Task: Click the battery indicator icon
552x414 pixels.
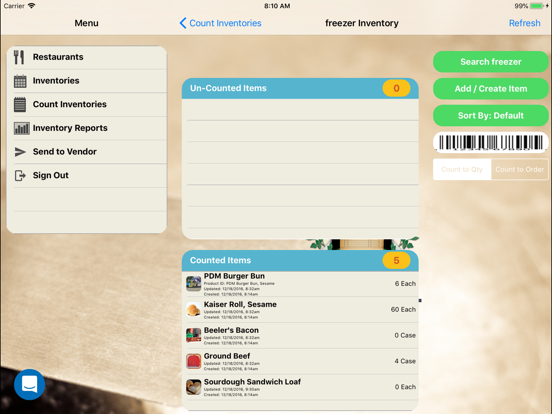Action: (x=537, y=6)
